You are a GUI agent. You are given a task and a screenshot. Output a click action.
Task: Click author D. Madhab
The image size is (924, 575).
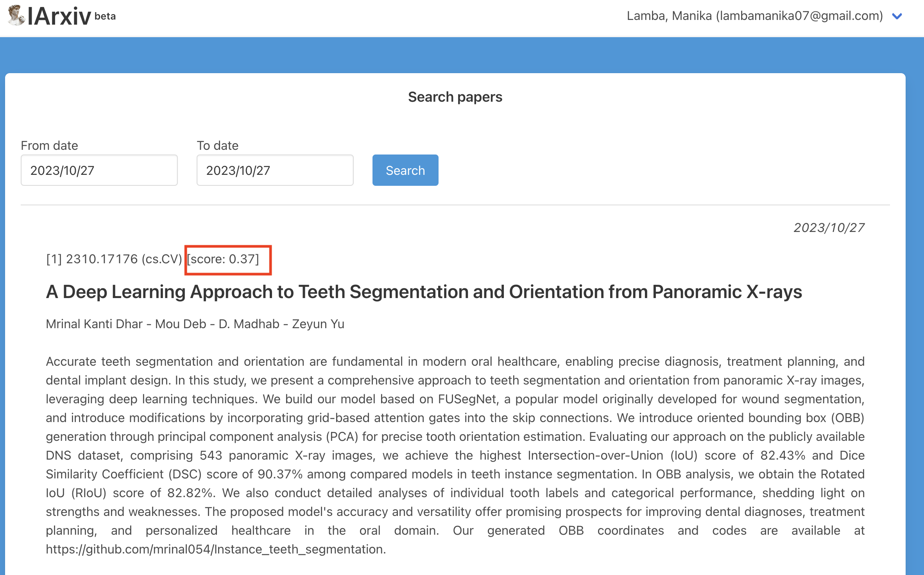pyautogui.click(x=249, y=324)
